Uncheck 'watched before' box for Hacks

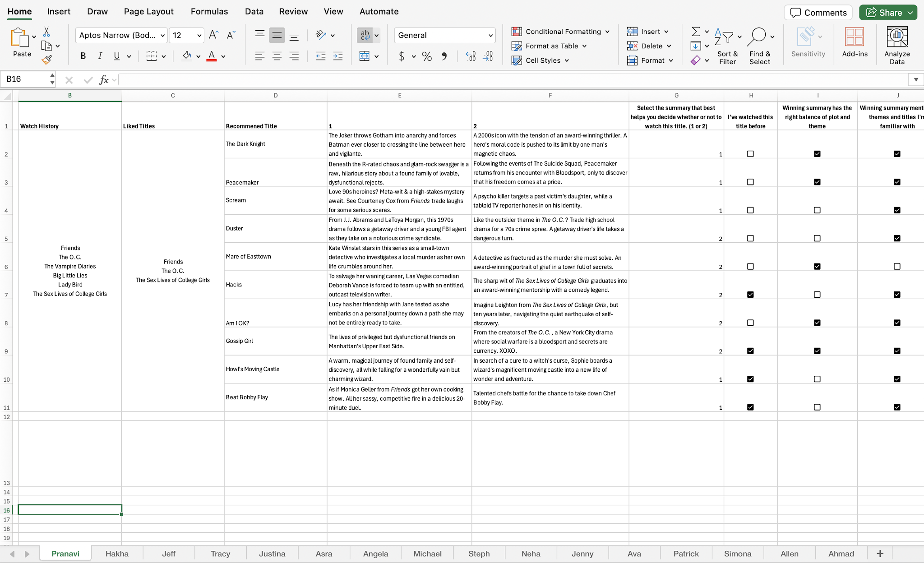(x=750, y=295)
